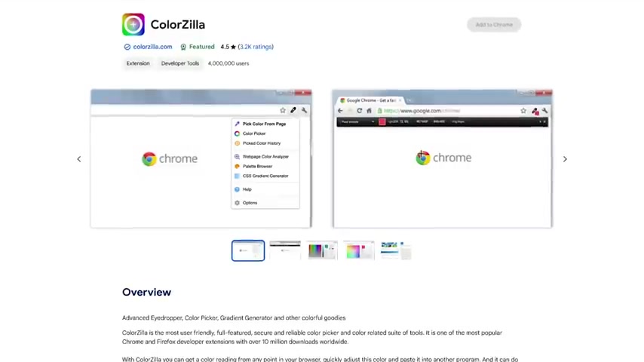Go to the previous screenshot with left arrow
644x362 pixels.
tap(79, 159)
